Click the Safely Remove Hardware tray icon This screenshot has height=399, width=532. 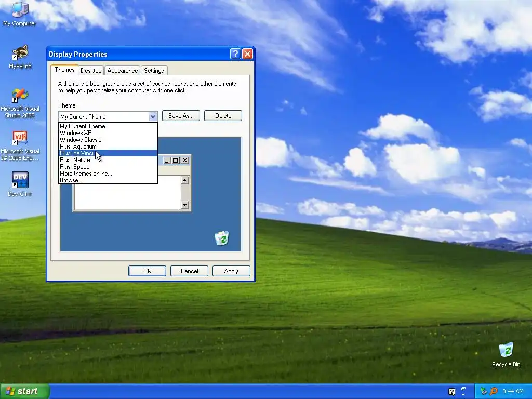point(484,391)
